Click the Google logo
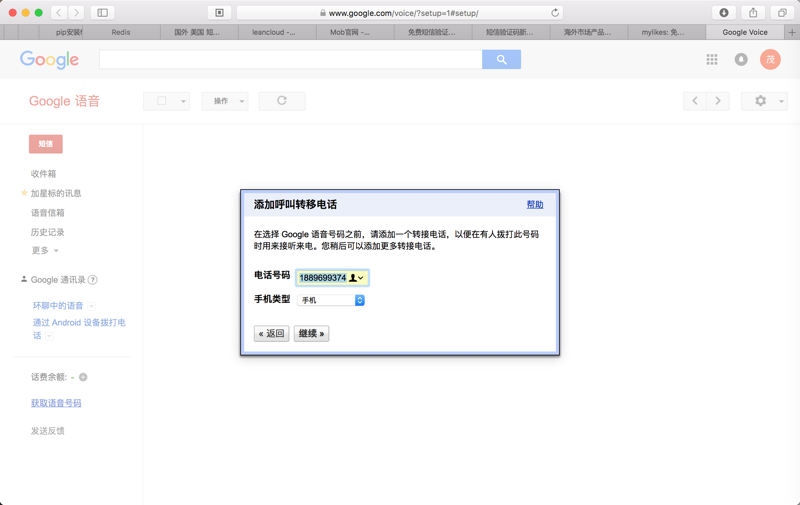Image resolution: width=800 pixels, height=505 pixels. tap(49, 60)
